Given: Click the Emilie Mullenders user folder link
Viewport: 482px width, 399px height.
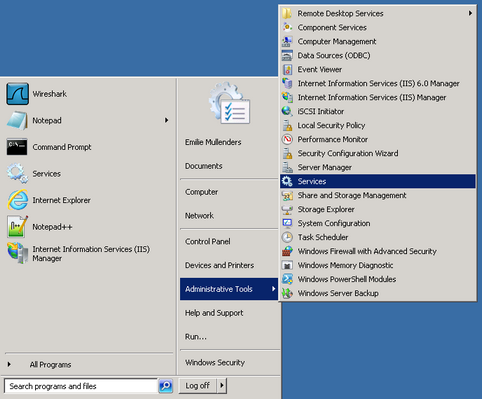Looking at the screenshot, I should pos(213,142).
